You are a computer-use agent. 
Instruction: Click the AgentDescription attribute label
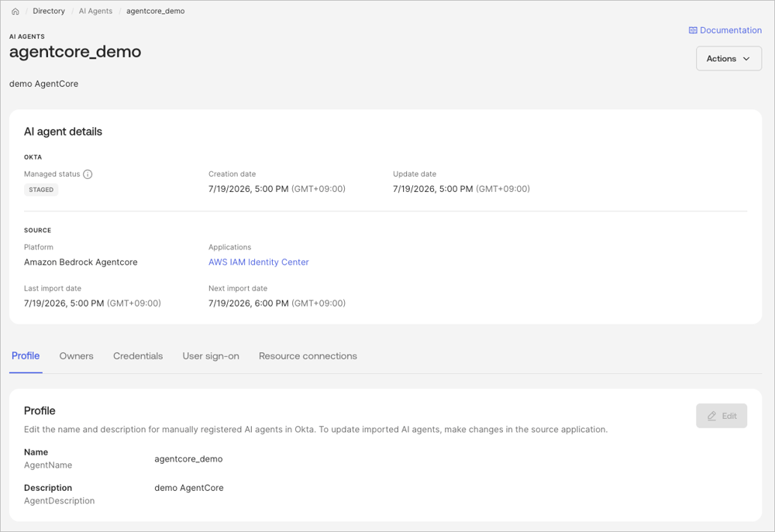[60, 500]
